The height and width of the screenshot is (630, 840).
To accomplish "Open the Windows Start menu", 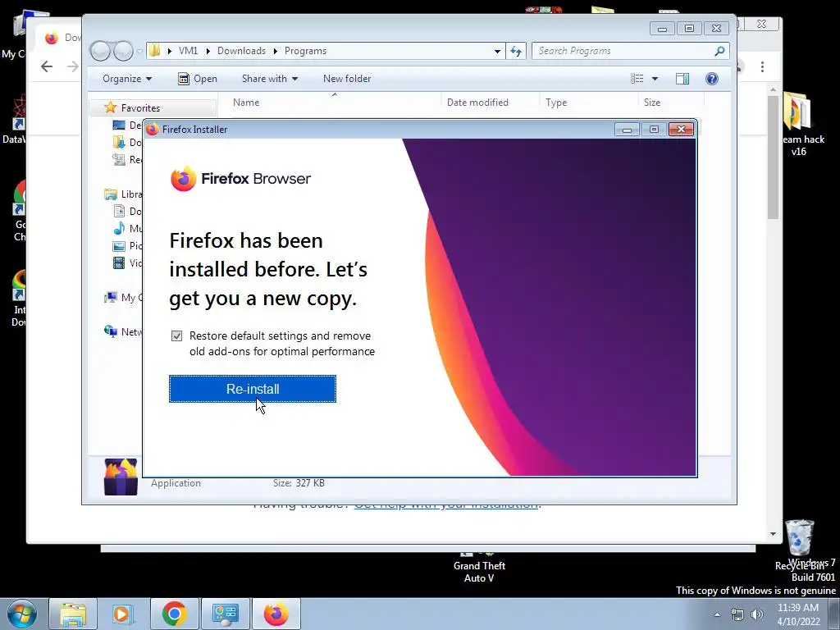I will [21, 614].
